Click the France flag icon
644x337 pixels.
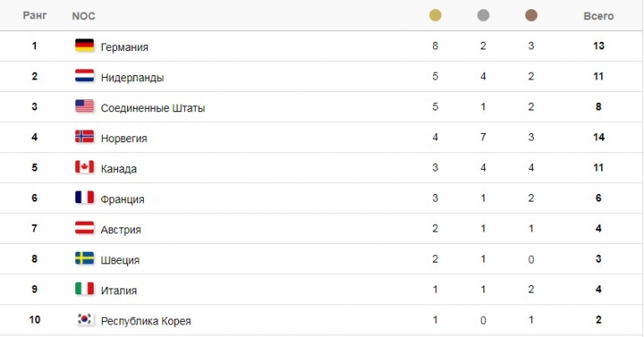point(84,197)
